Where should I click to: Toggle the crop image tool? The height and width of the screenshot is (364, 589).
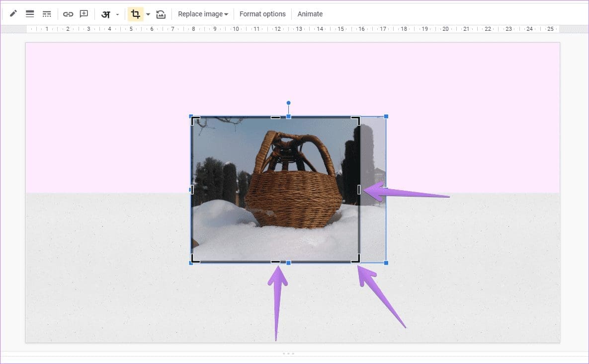[135, 14]
